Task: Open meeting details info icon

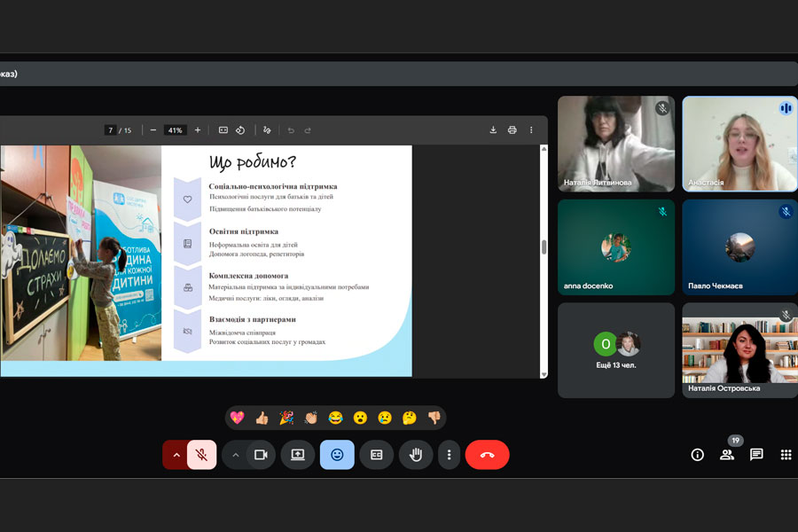Action: 698,455
